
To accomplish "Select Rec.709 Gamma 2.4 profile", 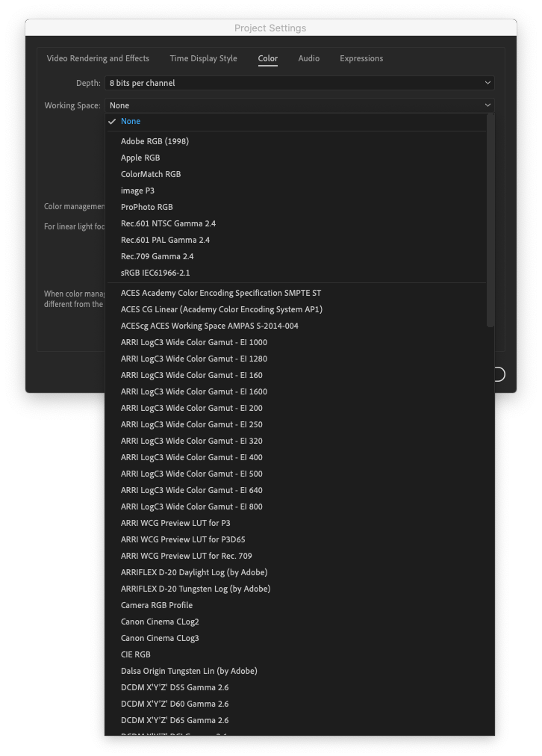I will coord(157,256).
